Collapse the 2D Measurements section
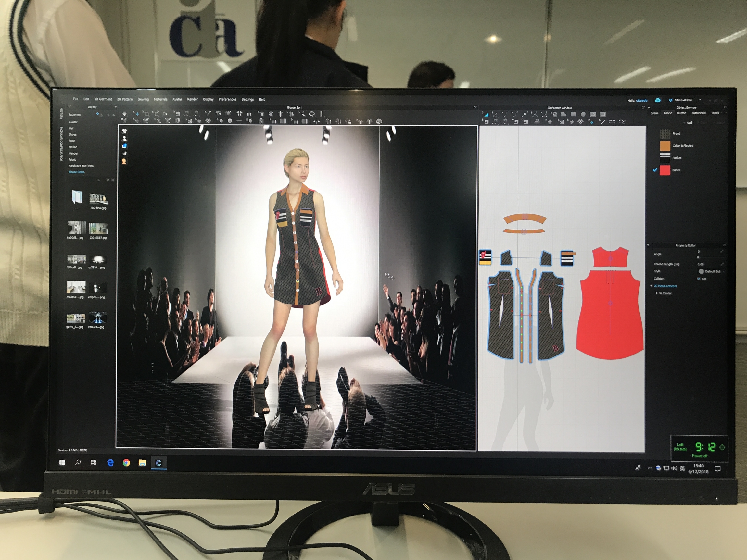The width and height of the screenshot is (747, 560). tap(652, 286)
